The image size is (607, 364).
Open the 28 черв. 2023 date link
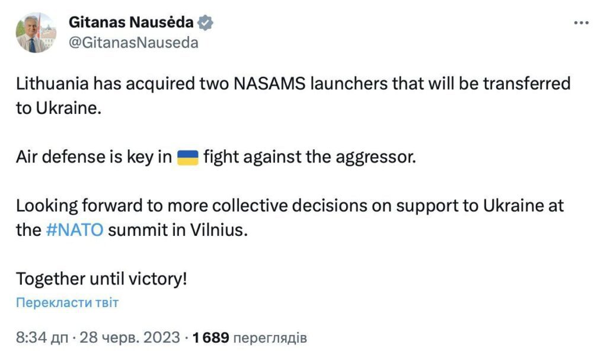click(130, 337)
